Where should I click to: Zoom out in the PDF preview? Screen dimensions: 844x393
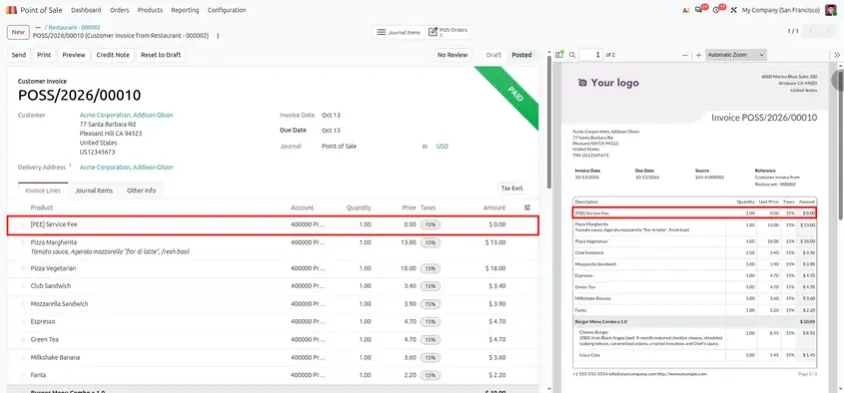tap(685, 55)
